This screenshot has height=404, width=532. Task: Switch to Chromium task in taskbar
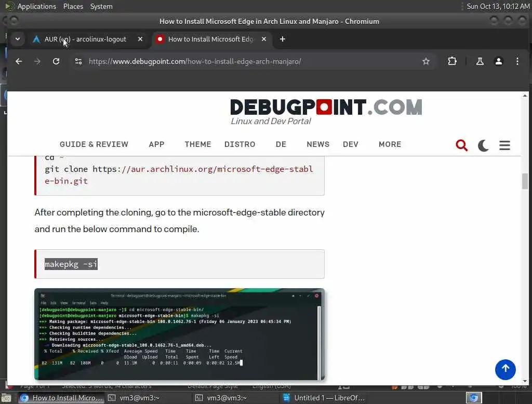tap(61, 398)
